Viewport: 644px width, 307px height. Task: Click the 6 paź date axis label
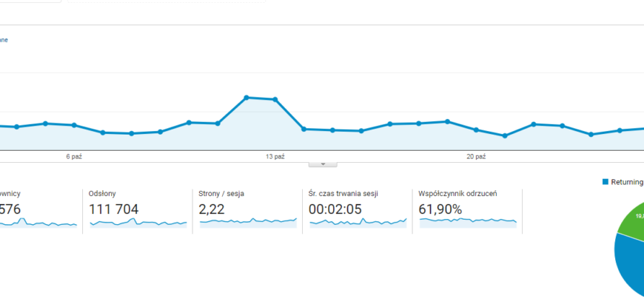tap(74, 156)
